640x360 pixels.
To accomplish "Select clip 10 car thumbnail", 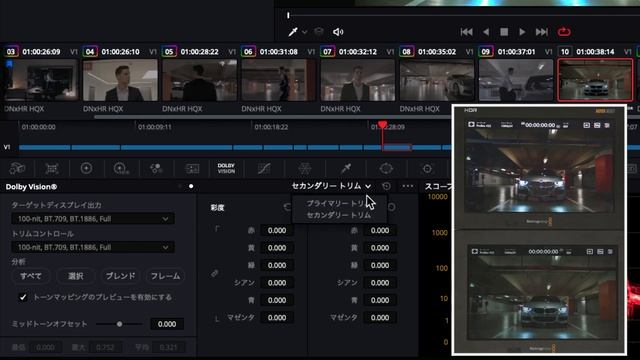I will click(596, 80).
